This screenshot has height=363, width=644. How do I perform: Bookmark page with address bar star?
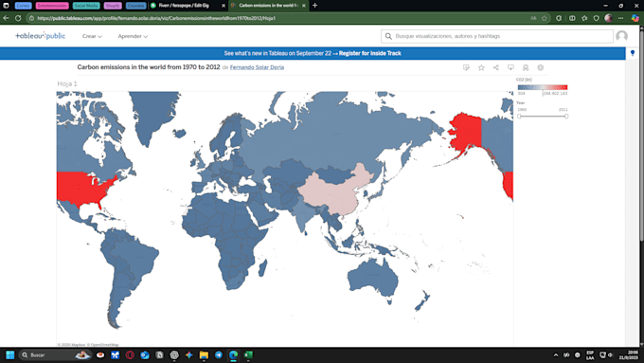click(x=545, y=18)
